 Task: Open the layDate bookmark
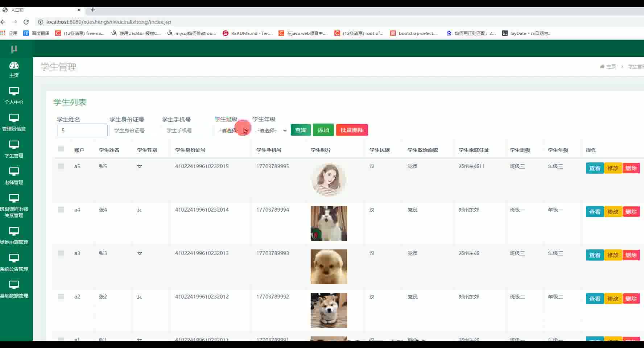coord(527,33)
